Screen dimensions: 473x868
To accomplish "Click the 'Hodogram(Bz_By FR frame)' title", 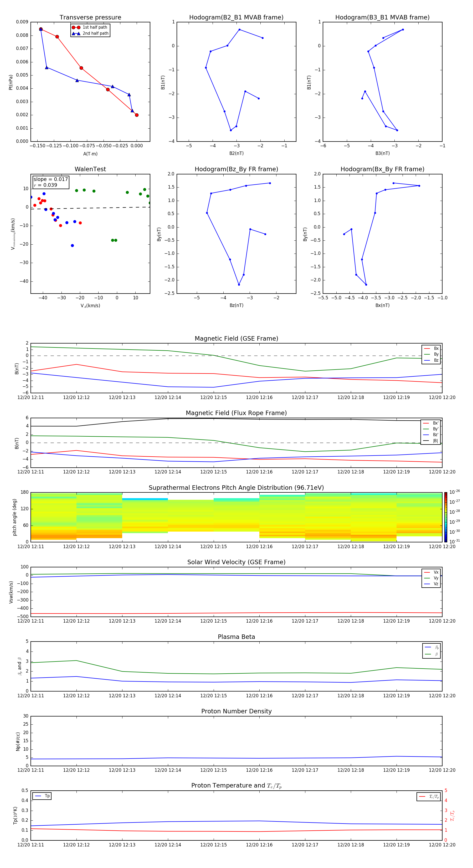I will [236, 169].
